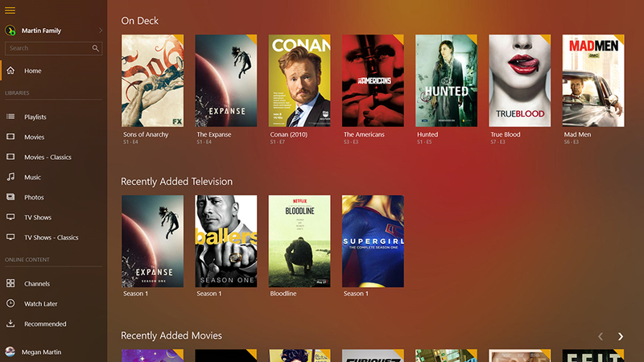Click the Mad Men title text
This screenshot has height=362, width=644.
[x=577, y=134]
